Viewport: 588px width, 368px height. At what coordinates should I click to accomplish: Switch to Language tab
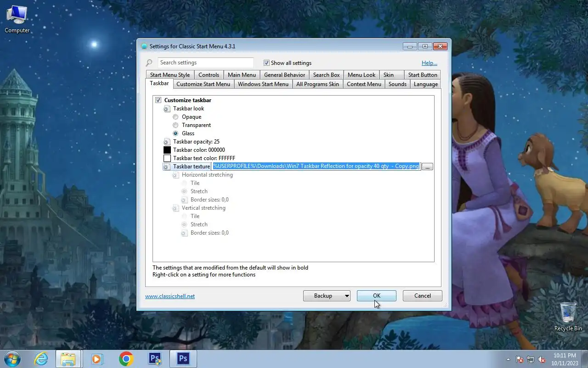tap(425, 84)
